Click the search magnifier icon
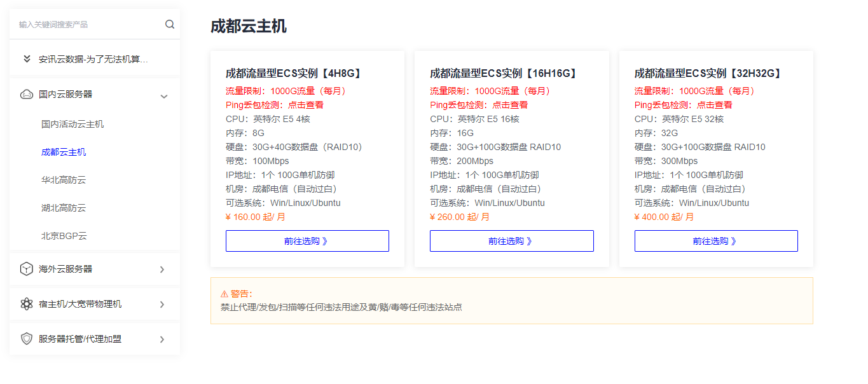The image size is (868, 384). (170, 24)
